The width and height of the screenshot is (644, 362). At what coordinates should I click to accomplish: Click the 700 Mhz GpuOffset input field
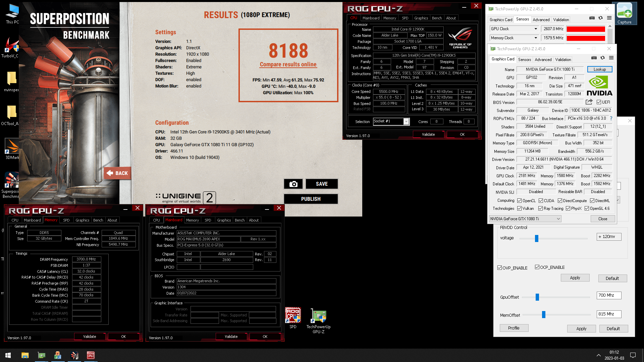[x=609, y=295]
